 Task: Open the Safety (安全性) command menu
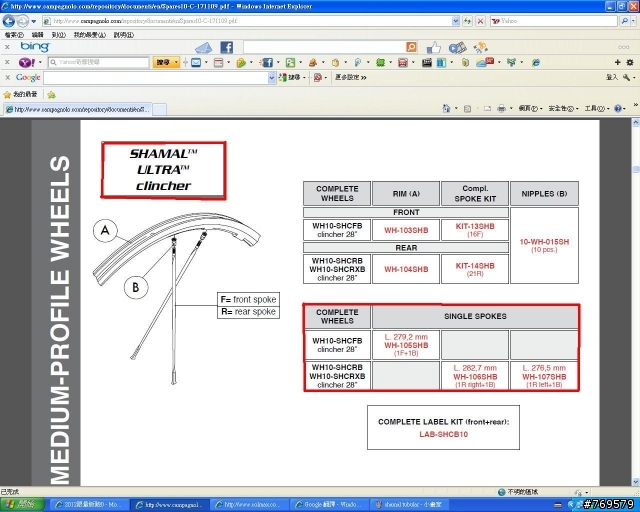tap(563, 109)
